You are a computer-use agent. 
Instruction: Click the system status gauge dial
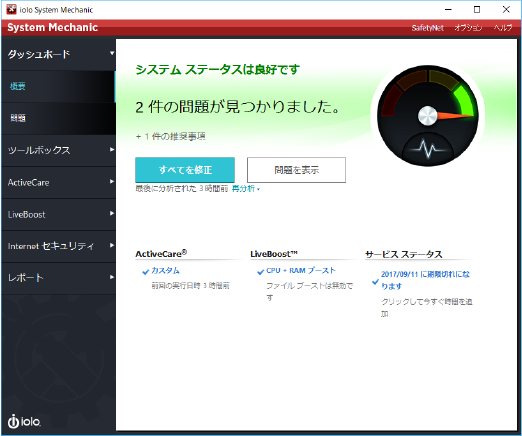click(x=427, y=116)
